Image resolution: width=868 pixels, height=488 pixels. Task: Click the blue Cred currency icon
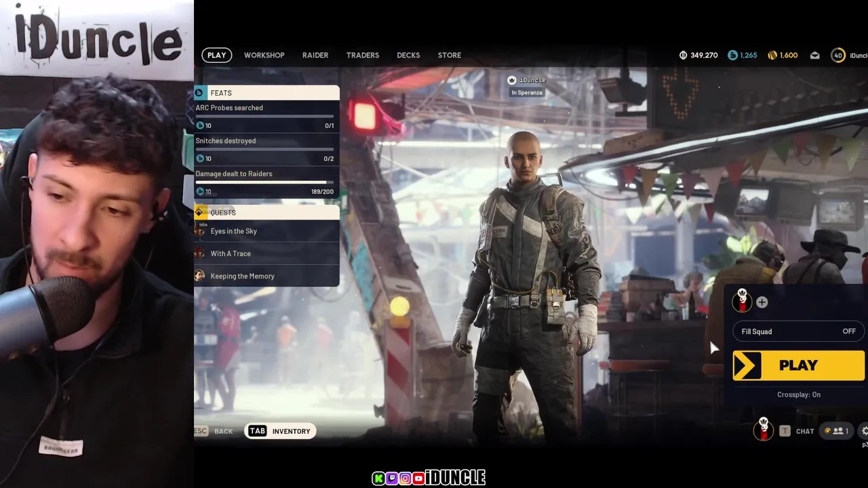732,55
